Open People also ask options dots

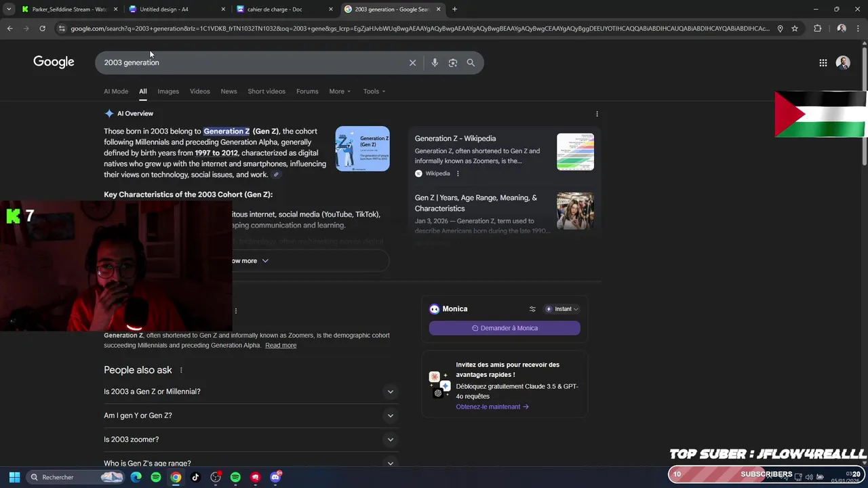pos(181,370)
